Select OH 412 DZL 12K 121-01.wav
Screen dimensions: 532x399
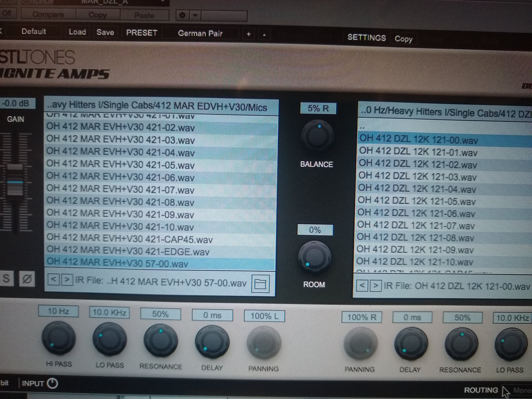(x=445, y=152)
